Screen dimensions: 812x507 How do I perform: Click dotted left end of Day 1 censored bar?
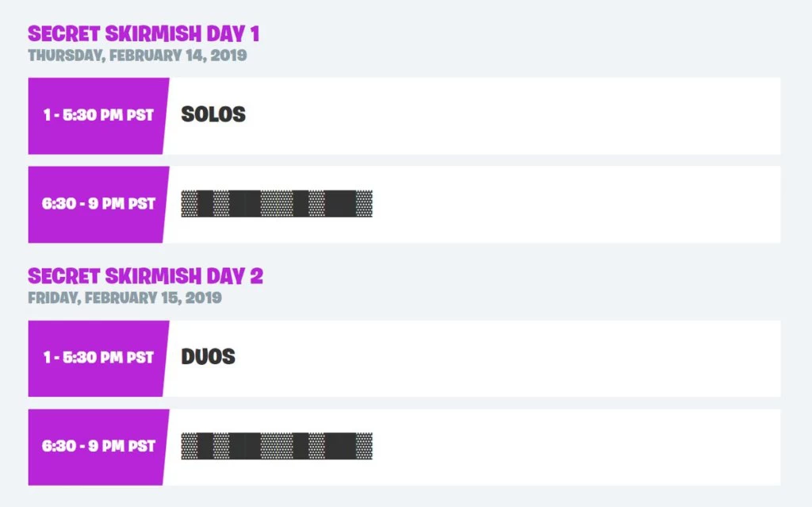(189, 203)
